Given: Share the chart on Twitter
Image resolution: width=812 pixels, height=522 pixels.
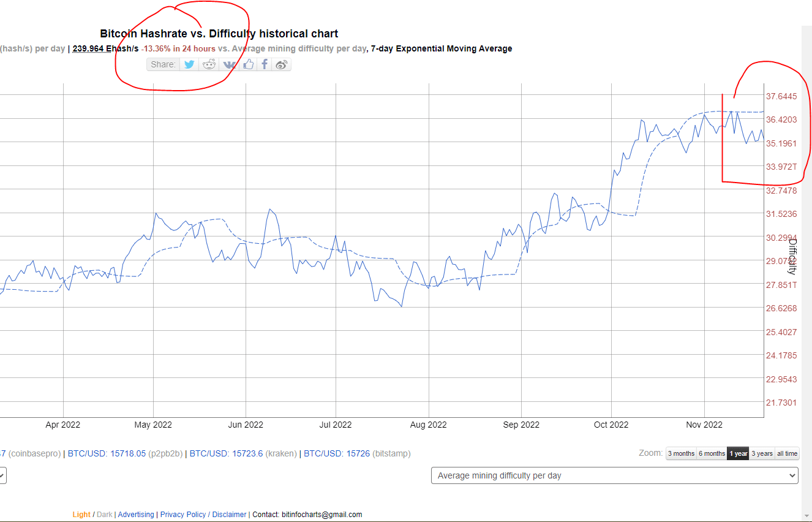Looking at the screenshot, I should click(x=190, y=64).
